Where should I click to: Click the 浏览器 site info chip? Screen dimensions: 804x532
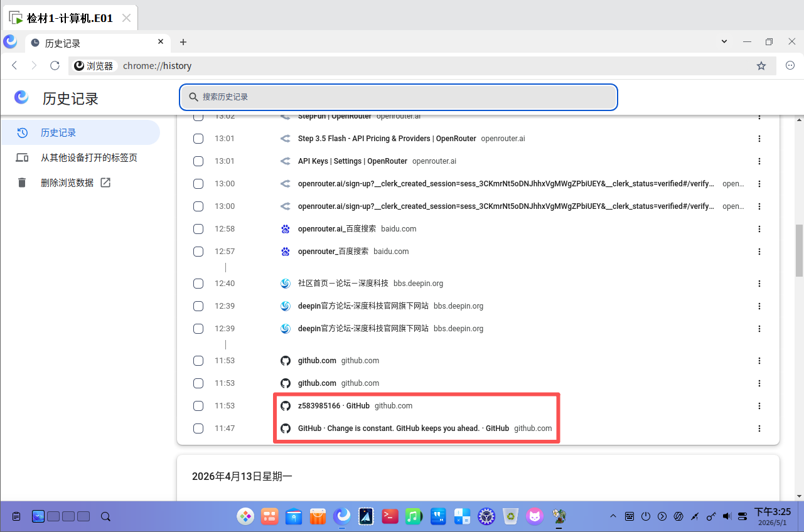tap(94, 66)
